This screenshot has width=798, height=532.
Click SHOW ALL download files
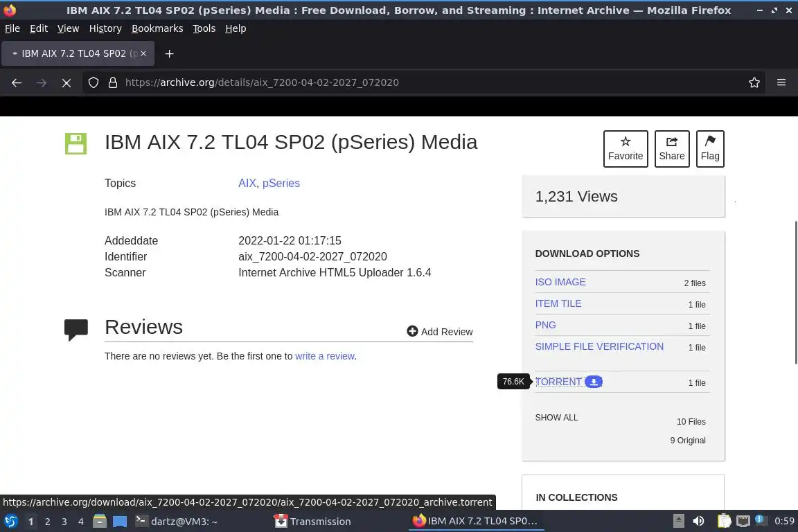(556, 418)
